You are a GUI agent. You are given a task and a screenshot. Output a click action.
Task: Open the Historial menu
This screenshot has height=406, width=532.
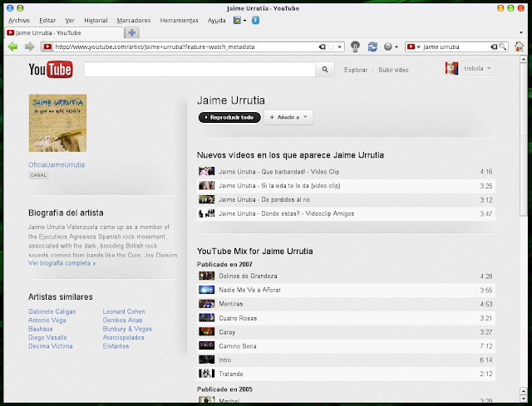click(x=96, y=21)
